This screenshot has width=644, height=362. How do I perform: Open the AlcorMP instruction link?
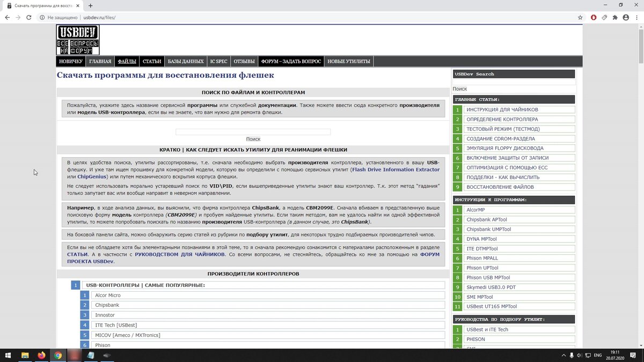coord(519,210)
